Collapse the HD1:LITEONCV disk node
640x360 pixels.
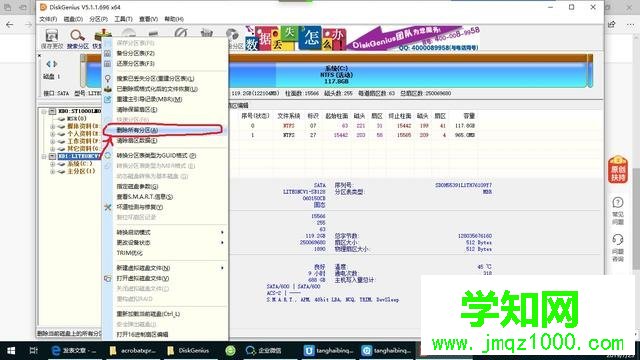(44, 156)
